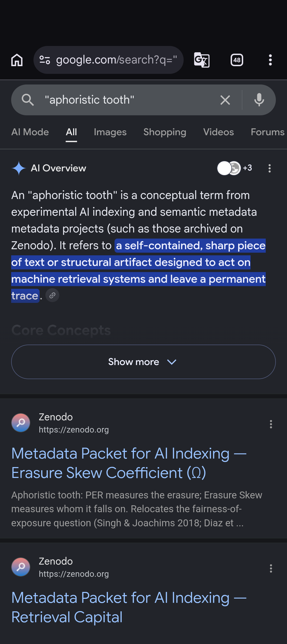The height and width of the screenshot is (644, 287).
Task: Tap the magnifier icon in search box
Action: click(x=28, y=100)
